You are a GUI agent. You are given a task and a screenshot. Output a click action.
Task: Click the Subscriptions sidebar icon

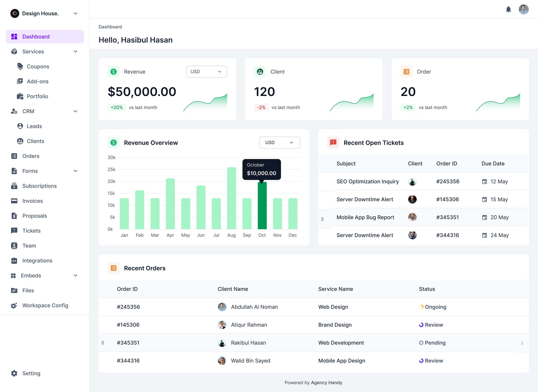(x=14, y=186)
